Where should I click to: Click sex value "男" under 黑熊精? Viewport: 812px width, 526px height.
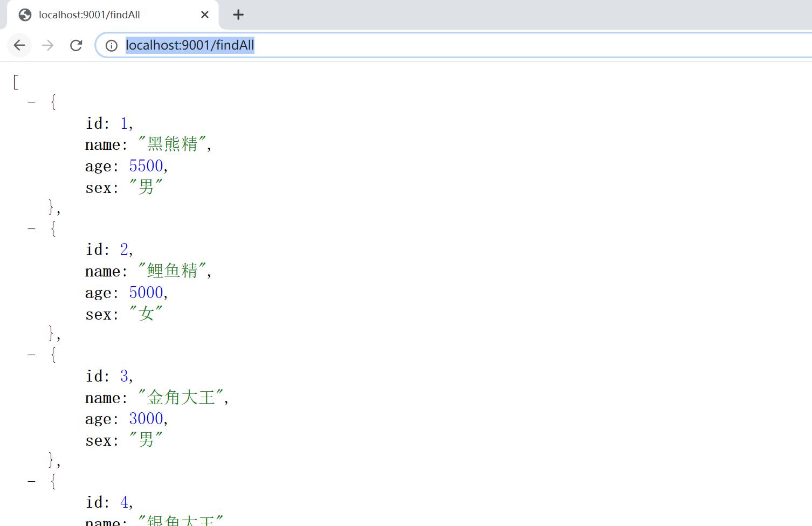tap(146, 186)
